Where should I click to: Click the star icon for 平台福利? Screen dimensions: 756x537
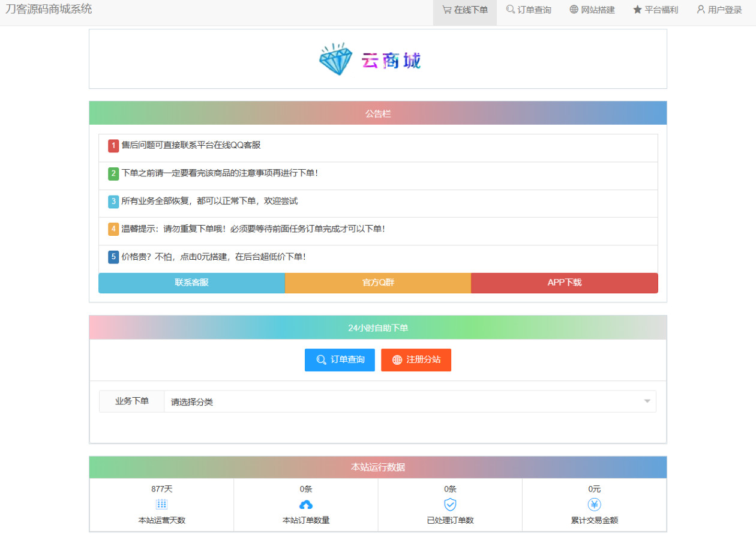click(637, 10)
